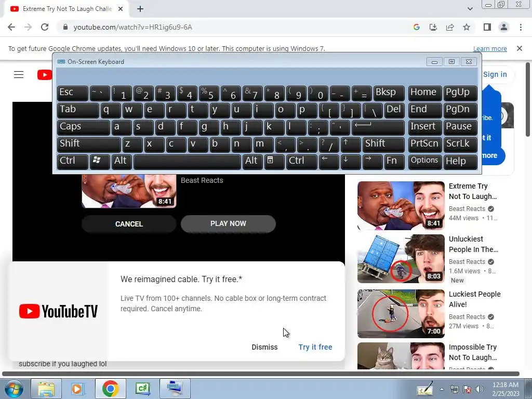This screenshot has width=532, height=399.
Task: Close the Extreme Try Not To Laugh tab
Action: pyautogui.click(x=121, y=9)
